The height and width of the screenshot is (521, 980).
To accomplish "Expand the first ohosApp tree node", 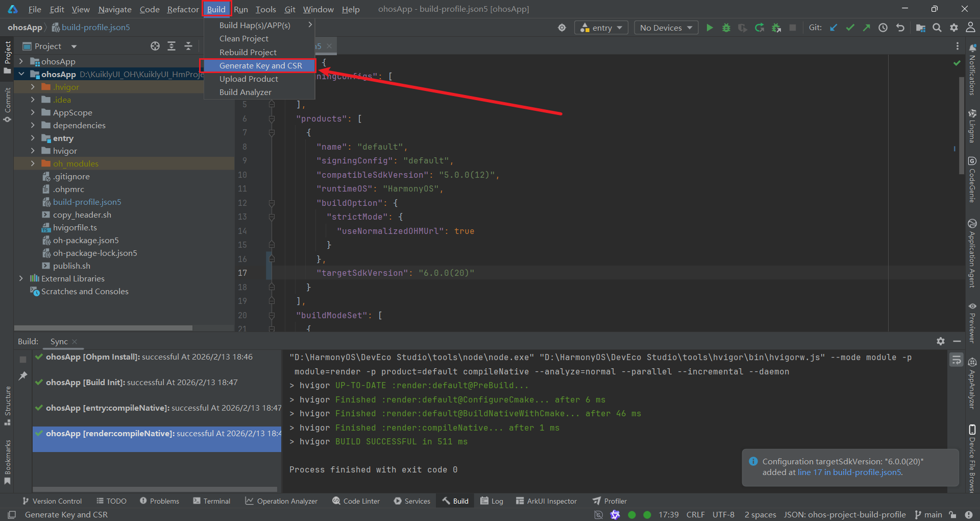I will coord(21,61).
